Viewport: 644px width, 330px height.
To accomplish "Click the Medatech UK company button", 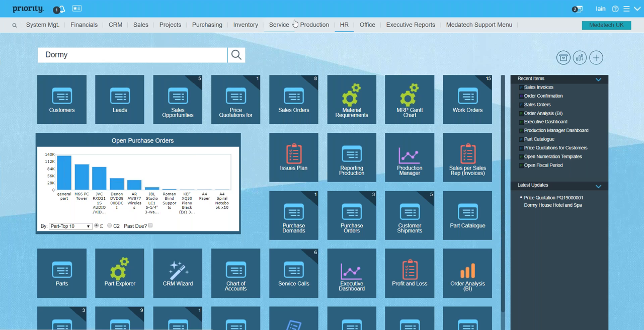I will pyautogui.click(x=606, y=25).
